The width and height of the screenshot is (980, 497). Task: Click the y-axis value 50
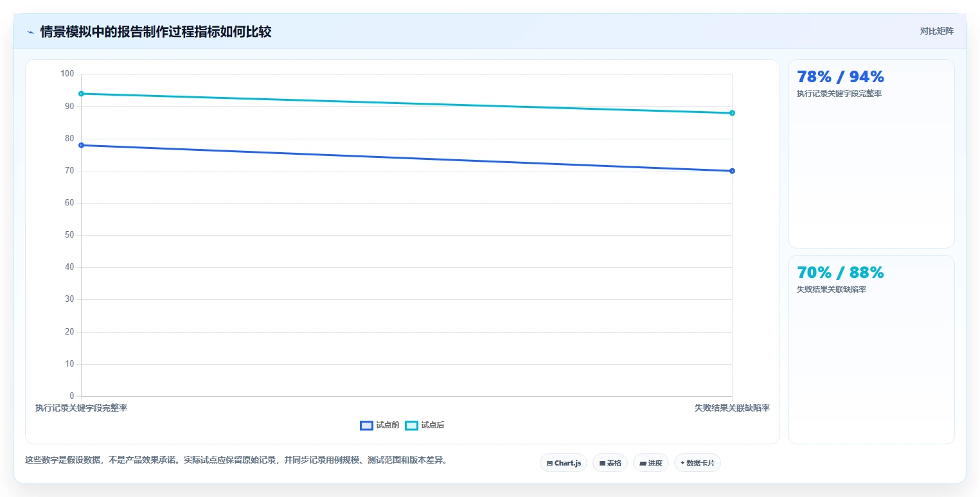[x=69, y=235]
